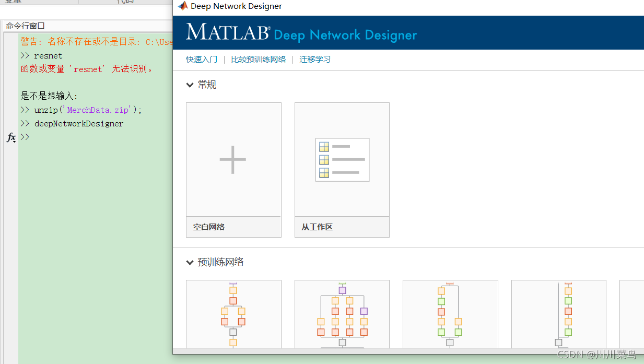
Task: Select the second pretrained network with four branches
Action: click(342, 314)
